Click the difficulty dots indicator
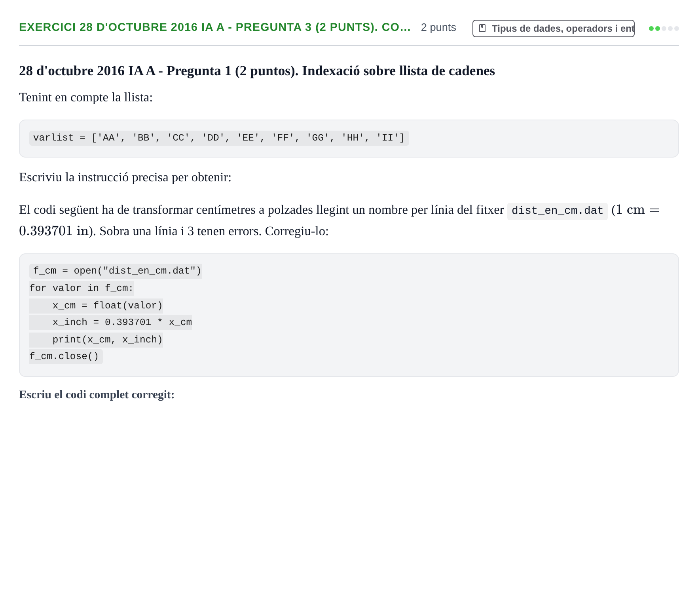 tap(664, 29)
